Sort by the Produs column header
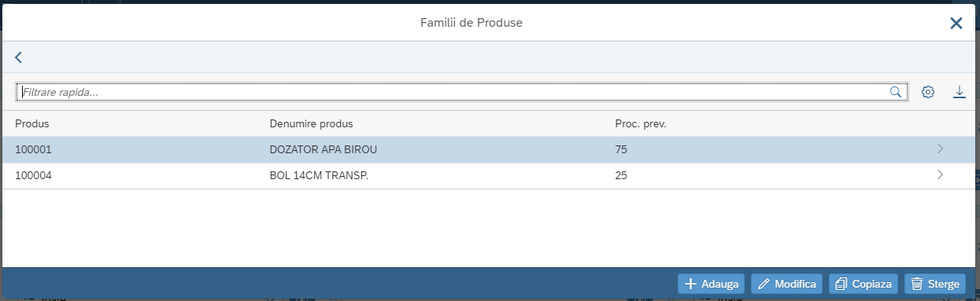Image resolution: width=980 pixels, height=301 pixels. point(32,124)
